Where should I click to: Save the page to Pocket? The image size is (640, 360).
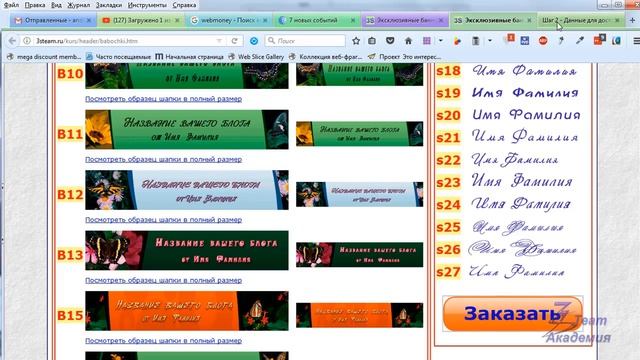[x=390, y=41]
